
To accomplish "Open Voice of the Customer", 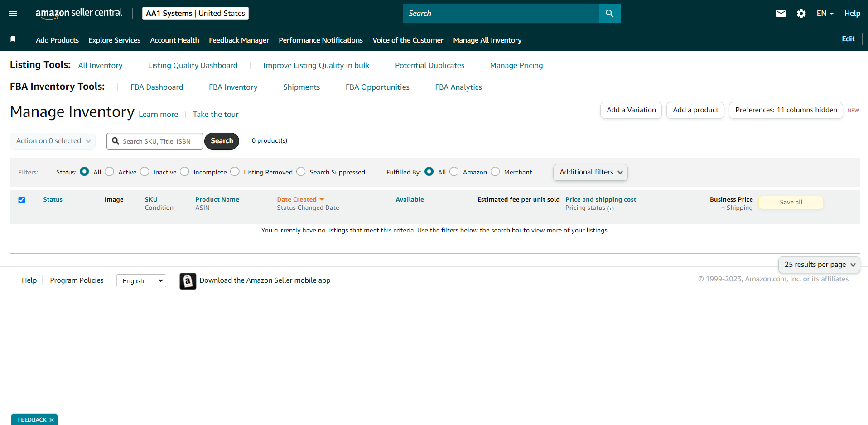I will tap(408, 40).
